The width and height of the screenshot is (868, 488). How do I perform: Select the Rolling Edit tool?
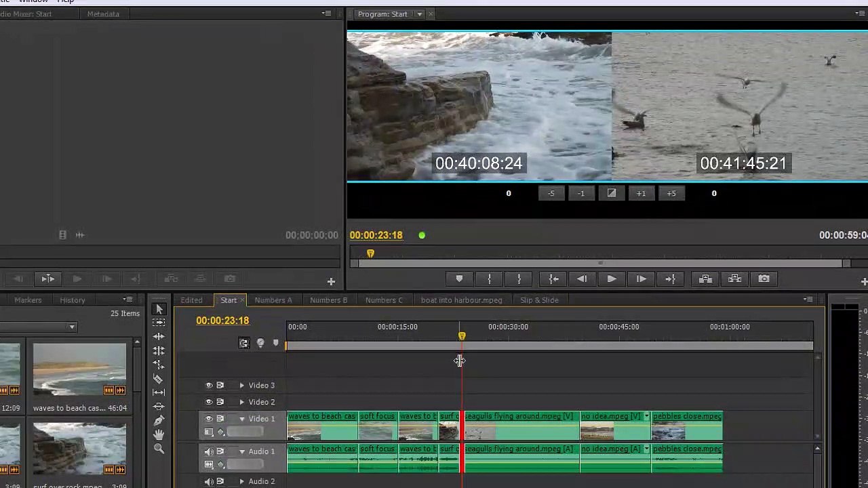tap(159, 350)
